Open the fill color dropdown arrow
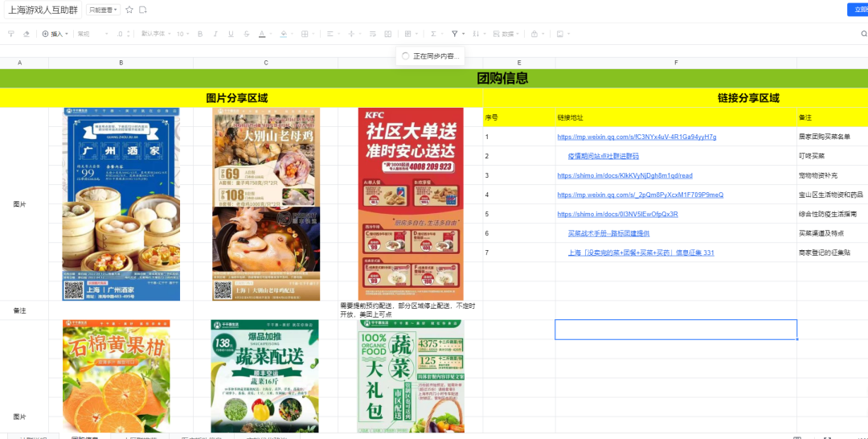868x439 pixels. pyautogui.click(x=293, y=35)
